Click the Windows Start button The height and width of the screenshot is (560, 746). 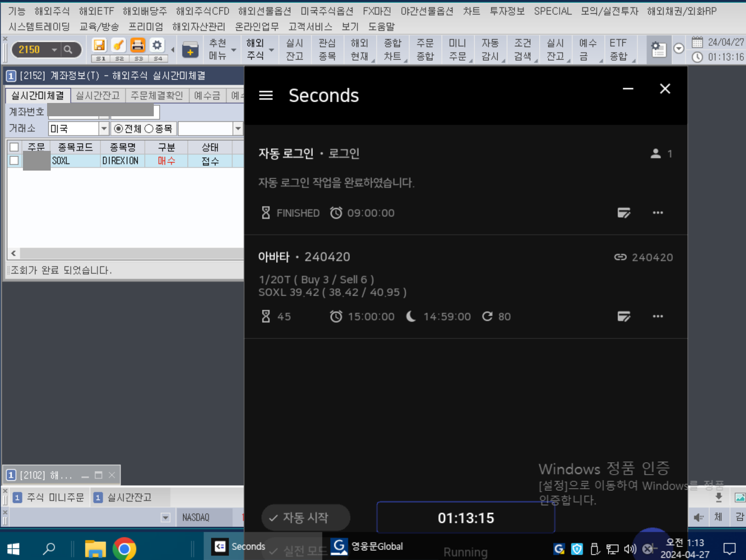coord(13,548)
